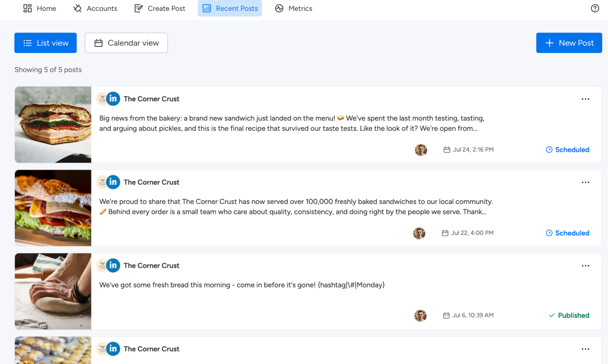Click 'The Corner Crust' name on third post
This screenshot has height=364, width=608.
[x=151, y=266]
